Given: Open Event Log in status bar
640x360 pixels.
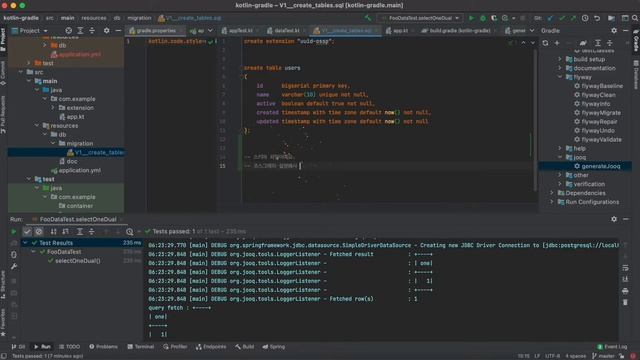Looking at the screenshot, I should [x=612, y=347].
